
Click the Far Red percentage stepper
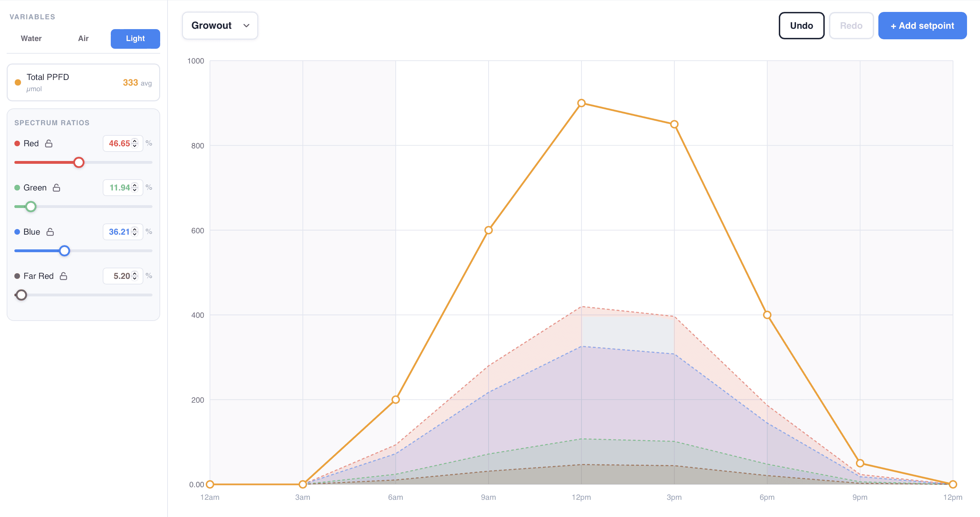(135, 276)
